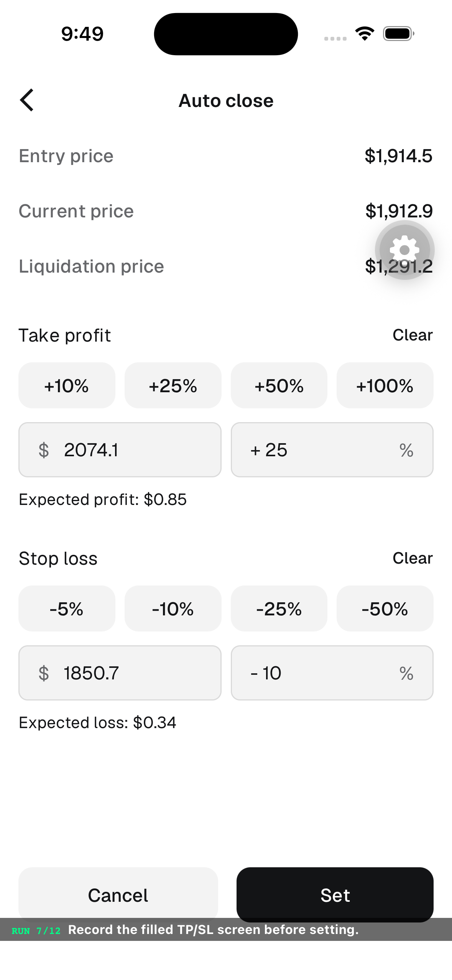Select the -10% stop loss preset
The height and width of the screenshot is (980, 452).
pyautogui.click(x=173, y=608)
